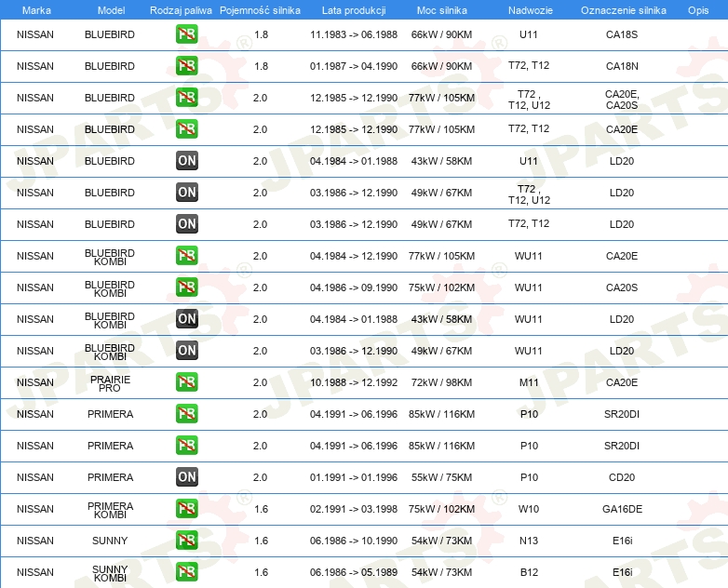
Task: Click diesel ON icon in Bluebird Kombi 43kW row
Action: [x=186, y=319]
